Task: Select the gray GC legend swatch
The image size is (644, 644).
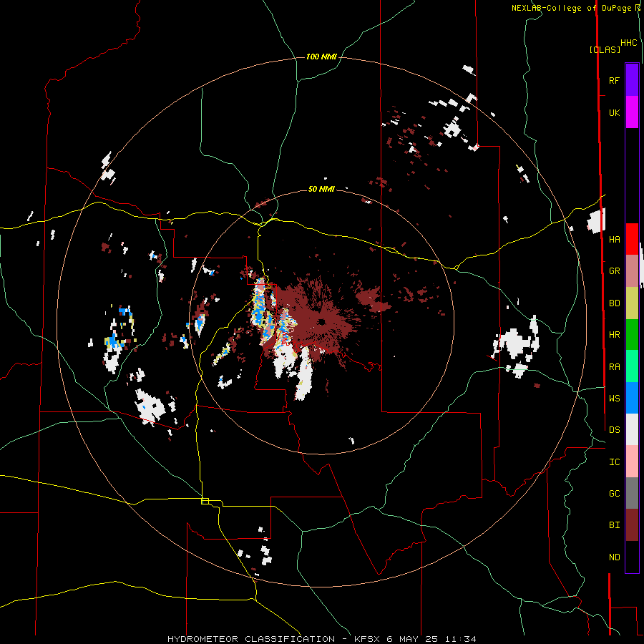Action: (632, 493)
